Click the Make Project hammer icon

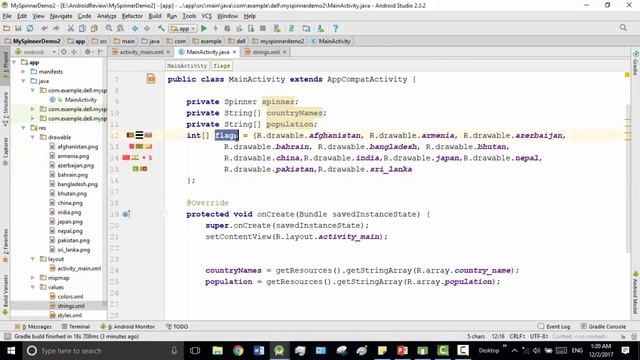[161, 29]
